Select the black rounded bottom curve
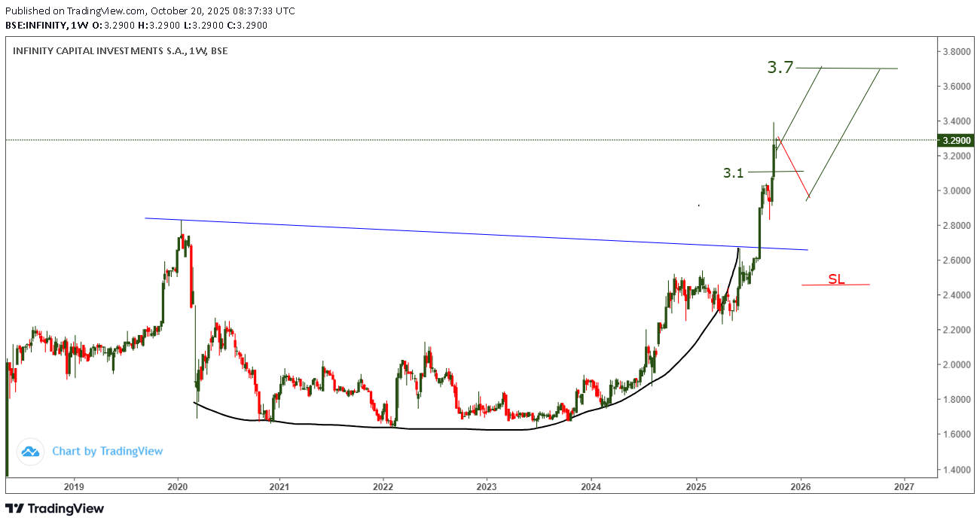This screenshot has width=980, height=524. point(452,429)
